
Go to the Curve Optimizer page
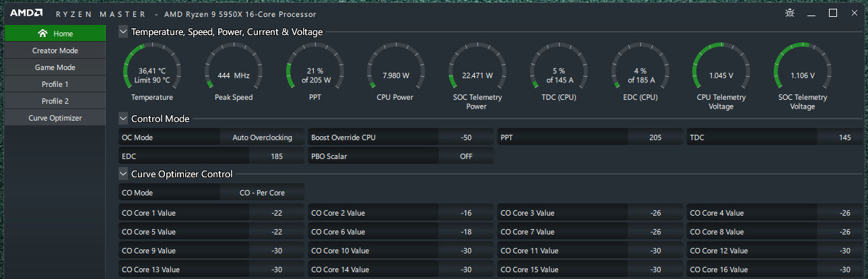pos(55,118)
